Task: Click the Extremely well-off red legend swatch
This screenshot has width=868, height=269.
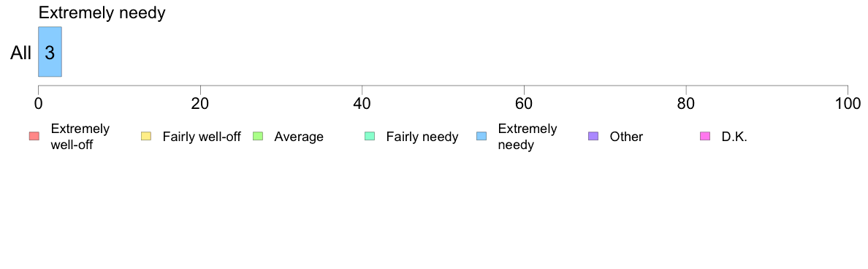Action: pos(34,136)
